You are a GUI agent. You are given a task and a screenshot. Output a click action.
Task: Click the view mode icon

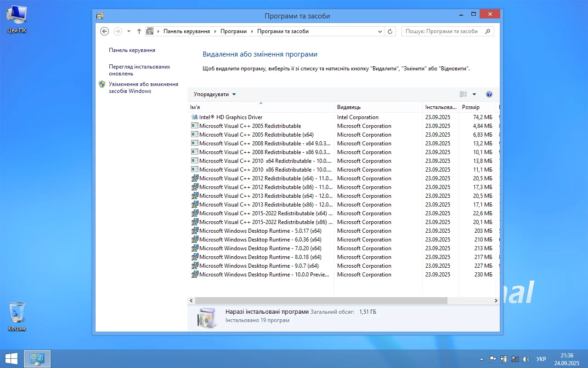(464, 94)
